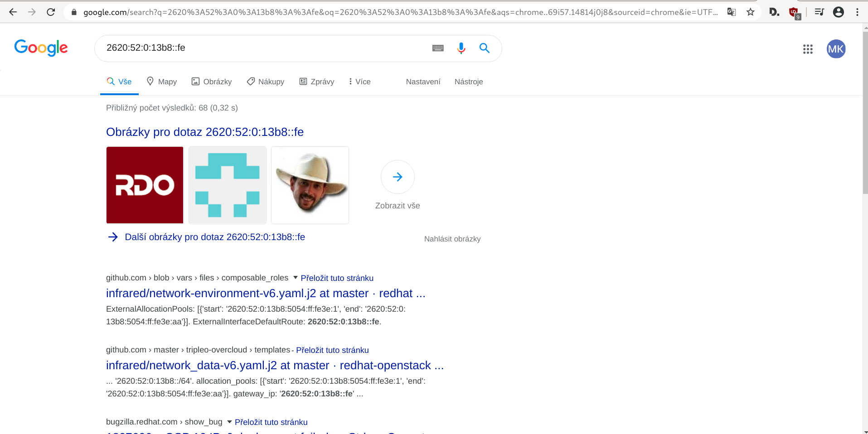Switch to the Nákupy tab
The image size is (868, 434).
point(266,82)
